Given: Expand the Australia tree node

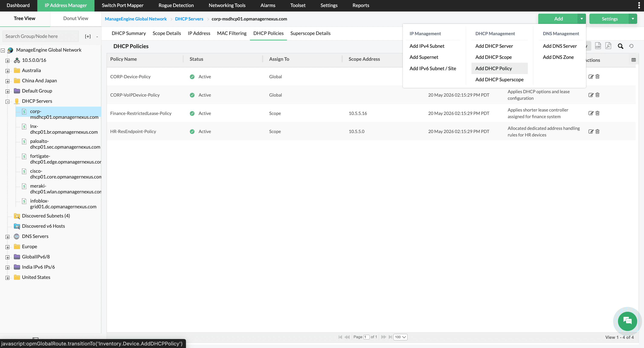Looking at the screenshot, I should [7, 71].
